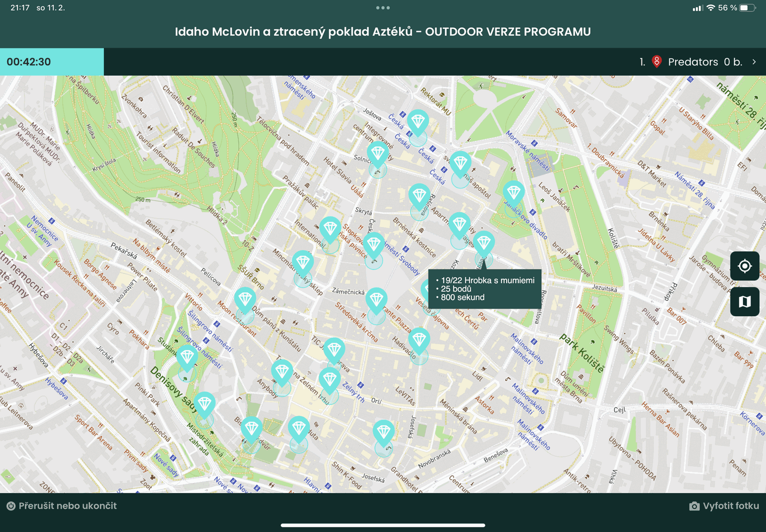The image size is (766, 532).
Task: Tap Přerušit nebo ukončit button
Action: (x=62, y=506)
